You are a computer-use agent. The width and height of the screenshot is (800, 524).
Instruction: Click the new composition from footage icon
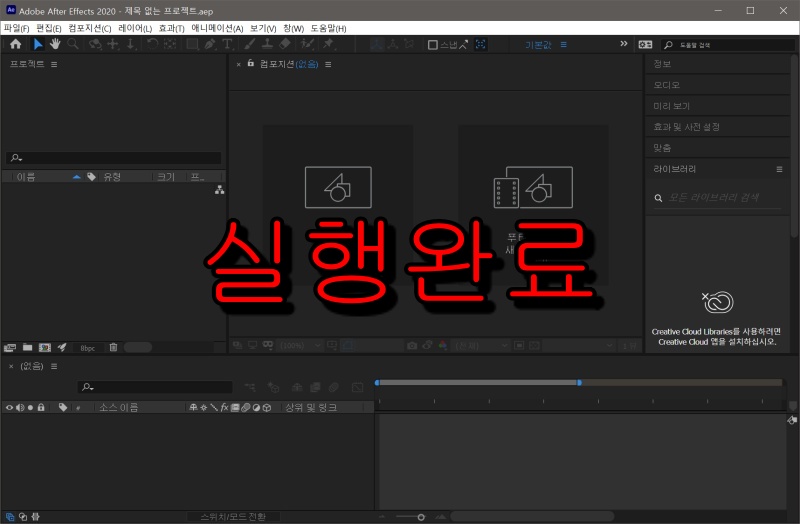pos(533,187)
